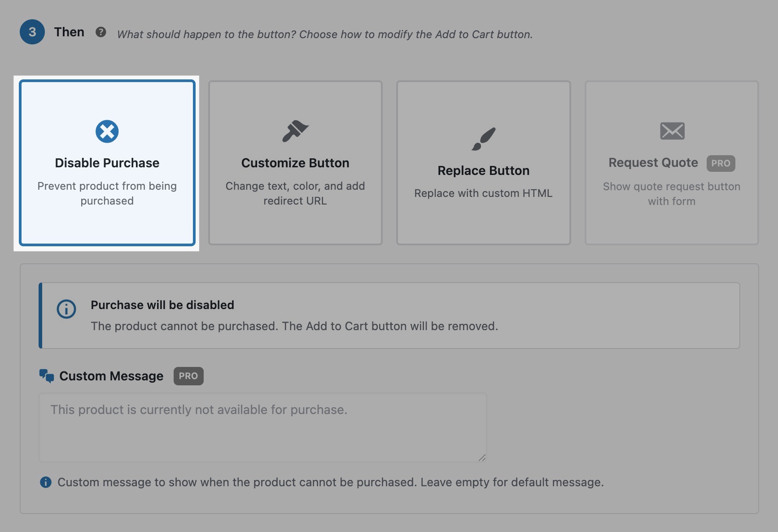
Task: Click the X icon on Disable Purchase card
Action: (107, 131)
